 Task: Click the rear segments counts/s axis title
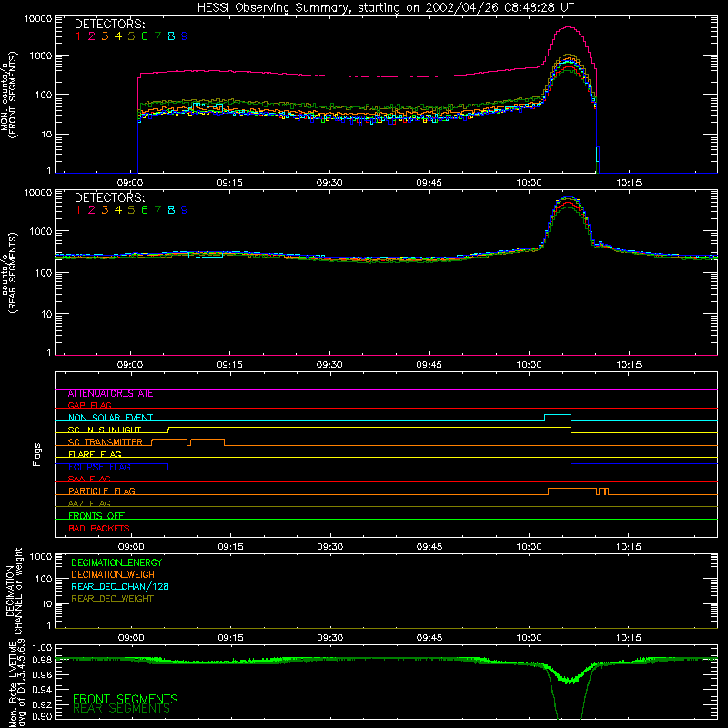click(x=8, y=272)
